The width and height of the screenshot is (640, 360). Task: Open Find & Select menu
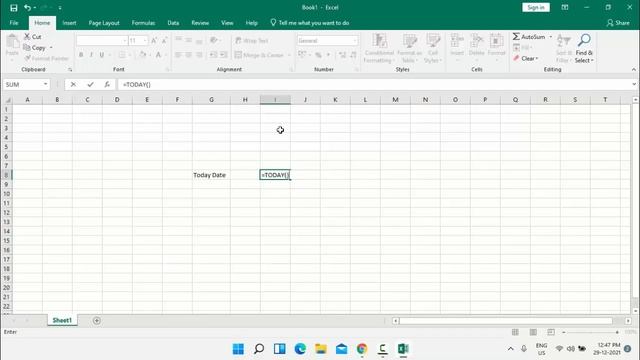584,48
